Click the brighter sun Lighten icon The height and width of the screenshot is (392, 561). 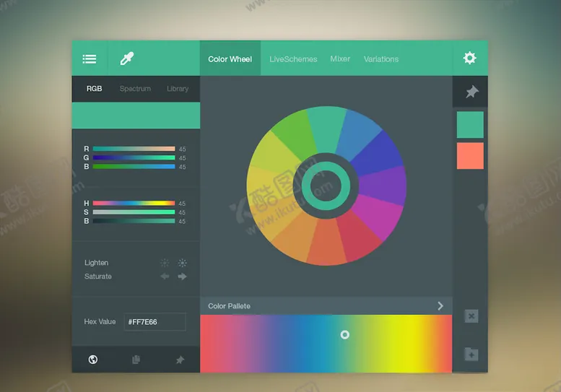click(183, 263)
